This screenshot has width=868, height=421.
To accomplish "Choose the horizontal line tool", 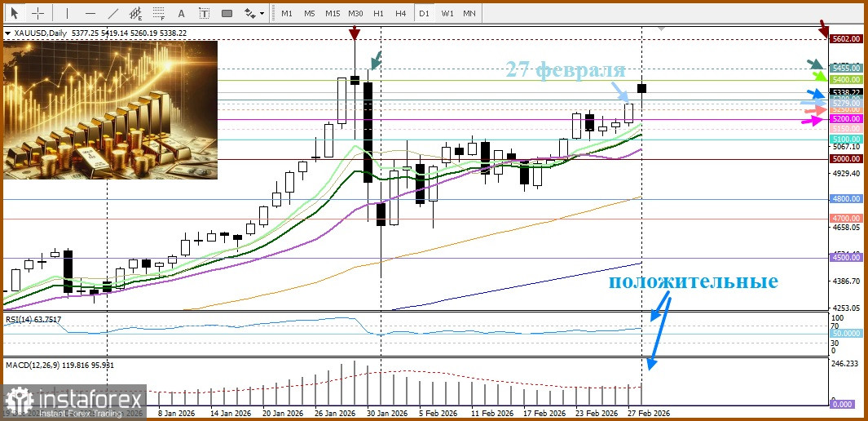I will (90, 13).
